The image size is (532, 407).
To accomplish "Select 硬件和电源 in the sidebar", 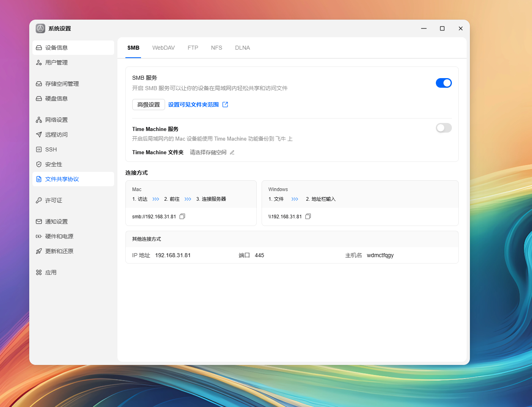I will tap(73, 236).
